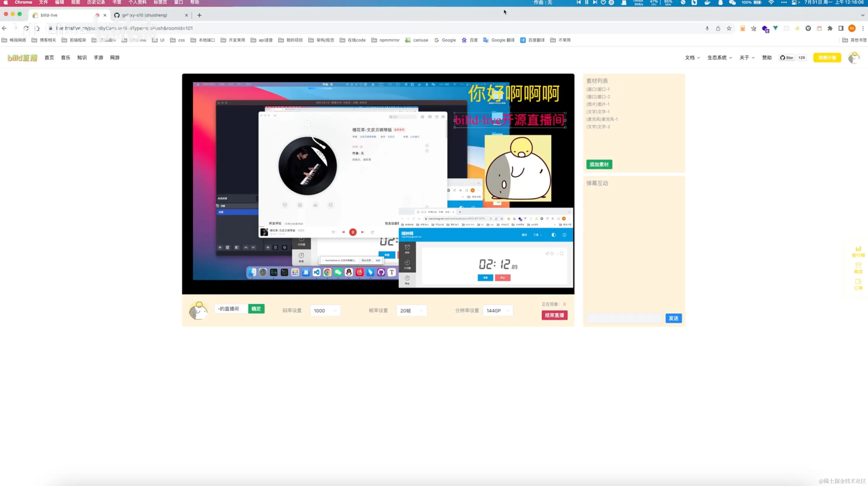Open the Chrome profile avatar

click(x=852, y=28)
